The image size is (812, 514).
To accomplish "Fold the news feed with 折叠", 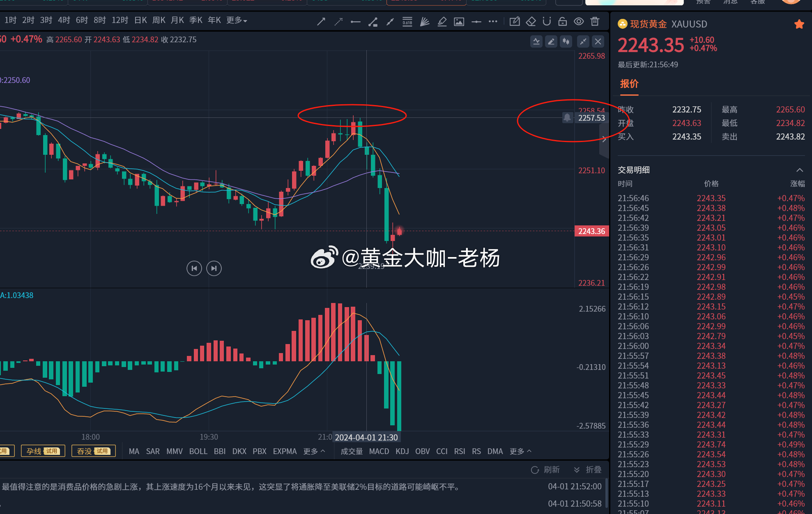I will (x=588, y=470).
